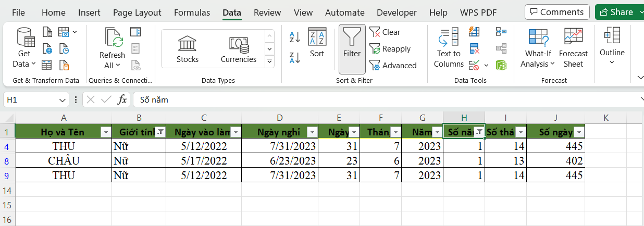The width and height of the screenshot is (644, 226).
Task: Open active filter on Giới tính column
Action: point(160,132)
